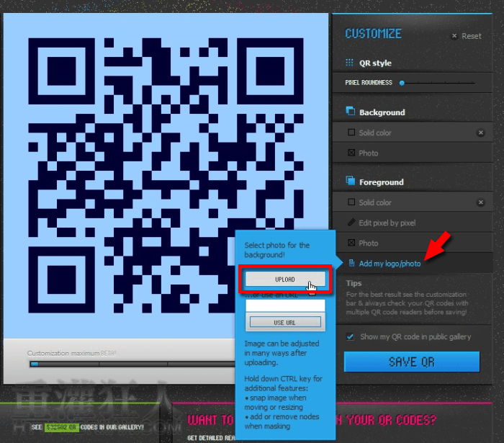Click the Background section layers icon
The height and width of the screenshot is (443, 504).
pyautogui.click(x=351, y=112)
